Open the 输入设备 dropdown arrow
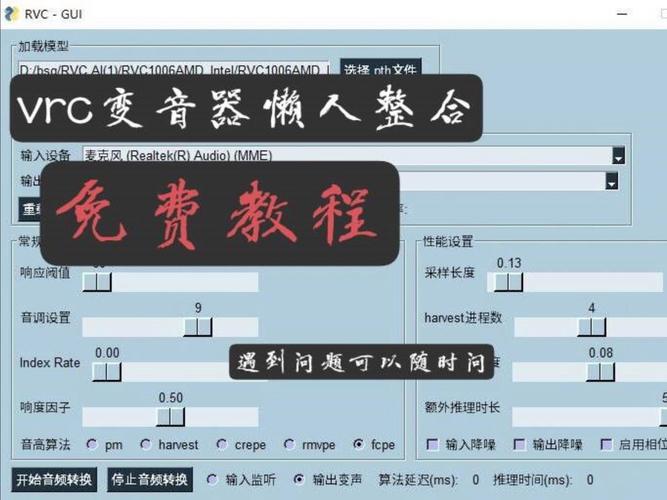Image resolution: width=667 pixels, height=500 pixels. [618, 155]
